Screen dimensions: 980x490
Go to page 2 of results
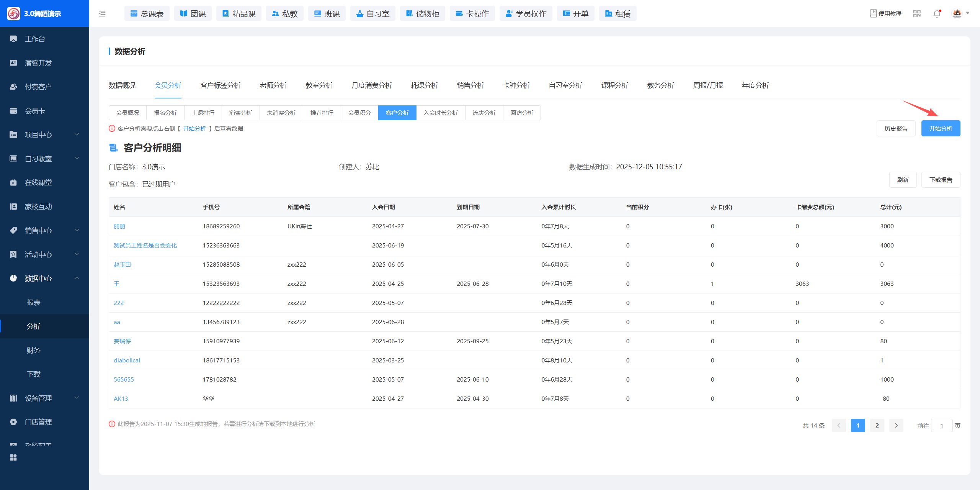(877, 425)
